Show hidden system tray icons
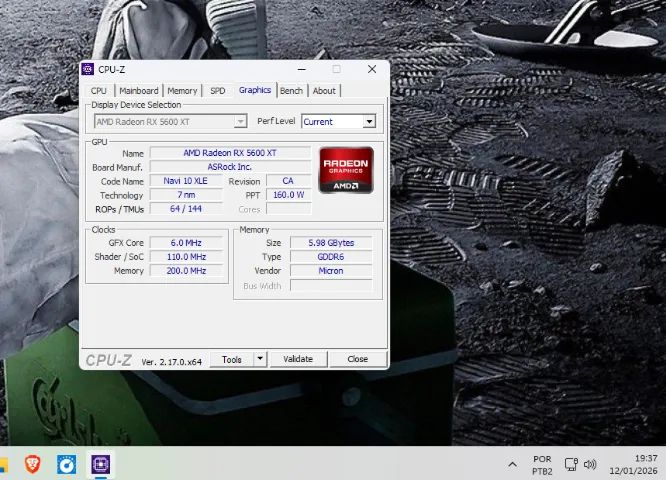666x480 pixels. (513, 465)
